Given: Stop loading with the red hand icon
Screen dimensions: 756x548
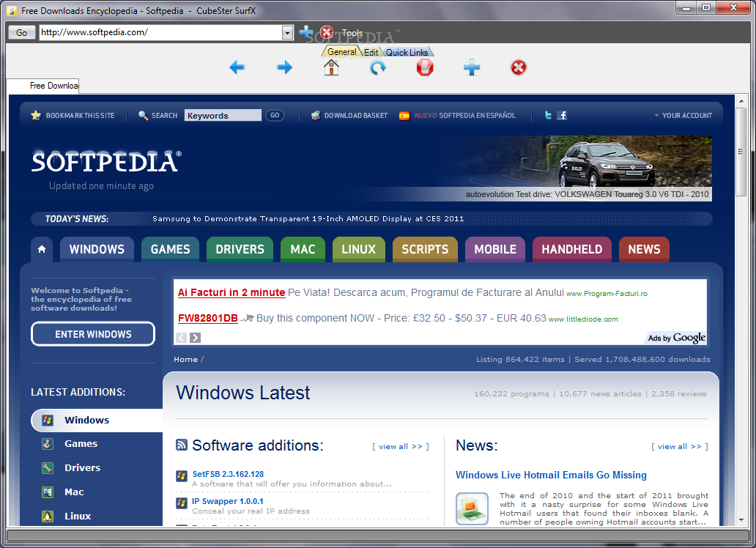Looking at the screenshot, I should [425, 67].
